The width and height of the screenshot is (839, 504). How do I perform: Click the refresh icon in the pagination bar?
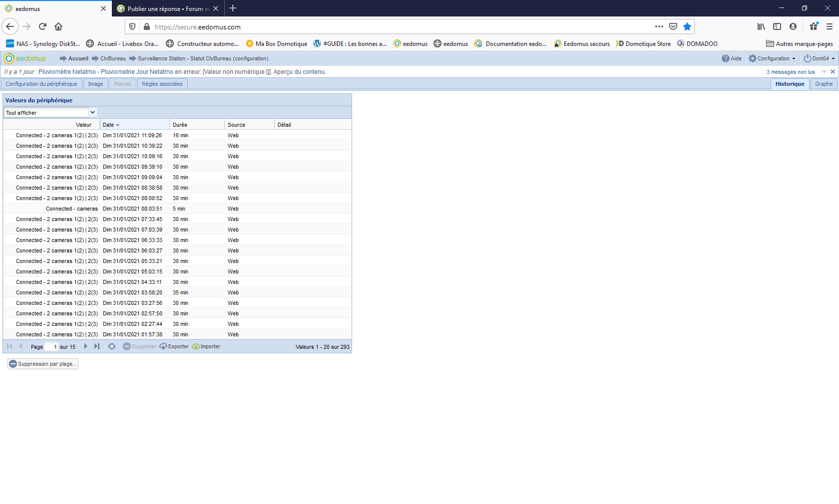click(x=112, y=346)
